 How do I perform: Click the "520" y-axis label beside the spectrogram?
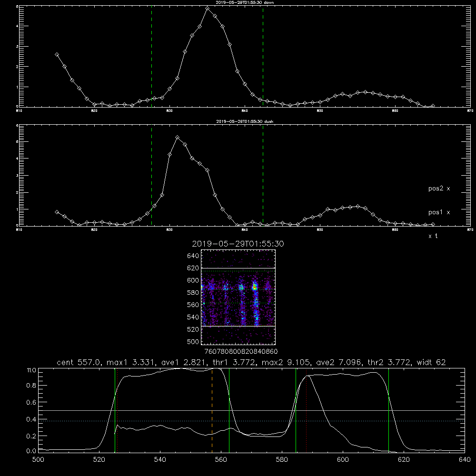tap(193, 329)
